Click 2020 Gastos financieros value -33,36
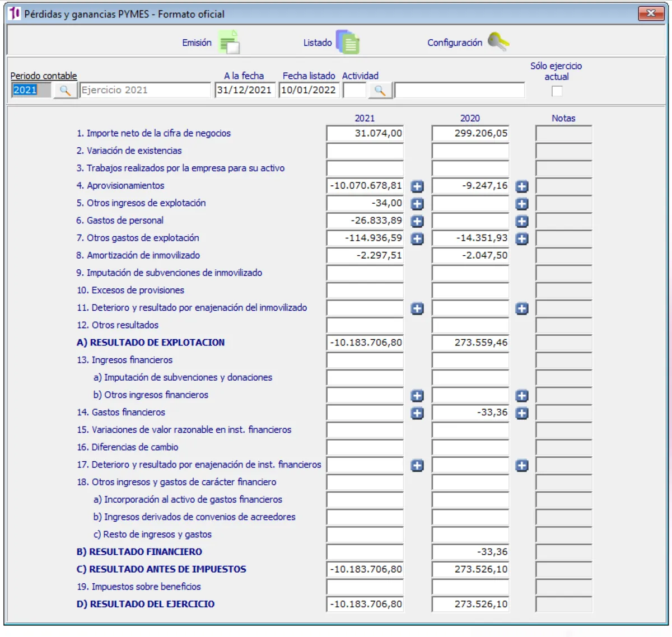Viewport: 672px width, 637px height. 470,413
